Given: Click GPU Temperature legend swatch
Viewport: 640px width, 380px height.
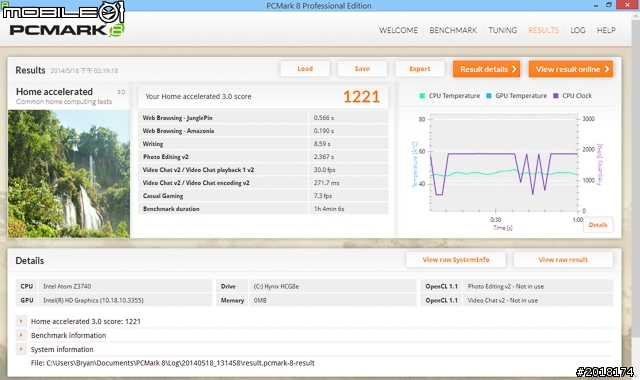Looking at the screenshot, I should [489, 96].
